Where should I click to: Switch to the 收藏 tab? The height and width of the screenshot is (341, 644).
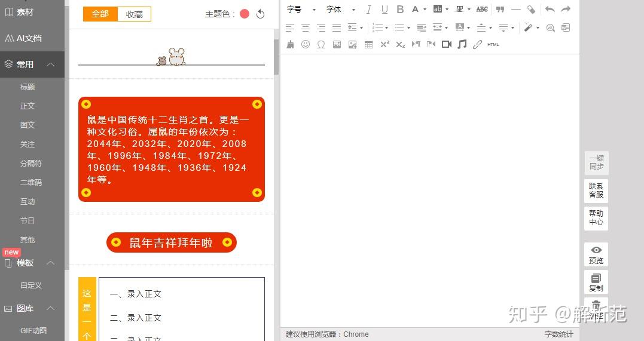(135, 14)
